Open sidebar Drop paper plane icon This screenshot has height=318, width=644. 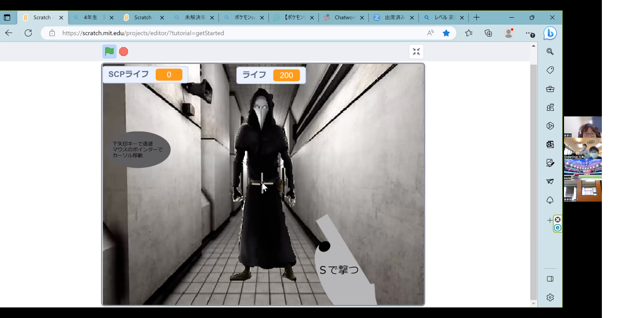pos(550,181)
